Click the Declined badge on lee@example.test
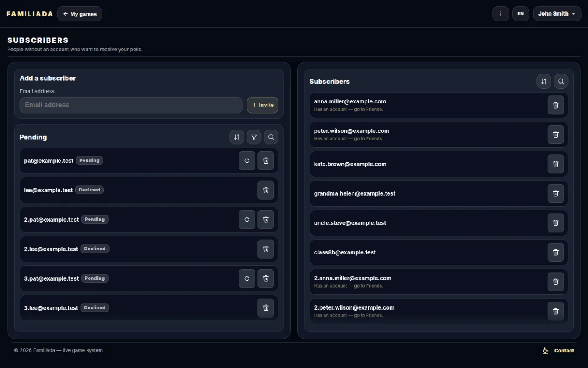 [x=89, y=190]
